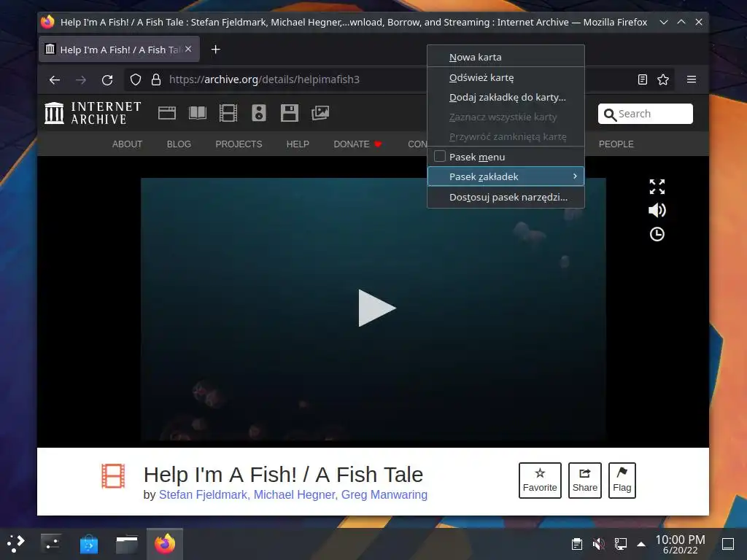Open the DONATE link
The image size is (747, 560).
pos(357,144)
